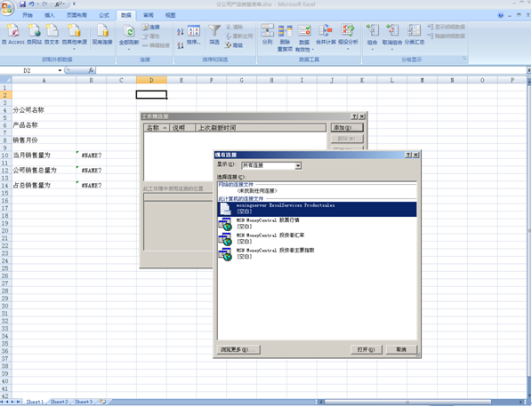Screen dimensions: 532x407
Task: Click the Office button logo
Action: point(7,7)
